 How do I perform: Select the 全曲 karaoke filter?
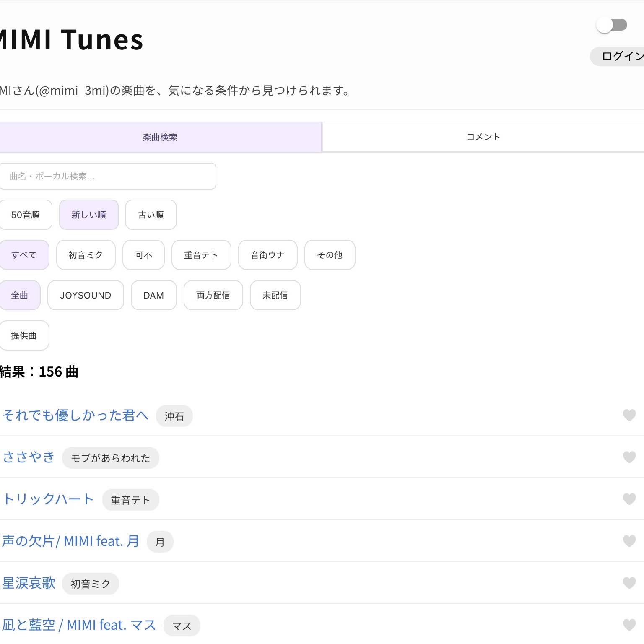(20, 295)
